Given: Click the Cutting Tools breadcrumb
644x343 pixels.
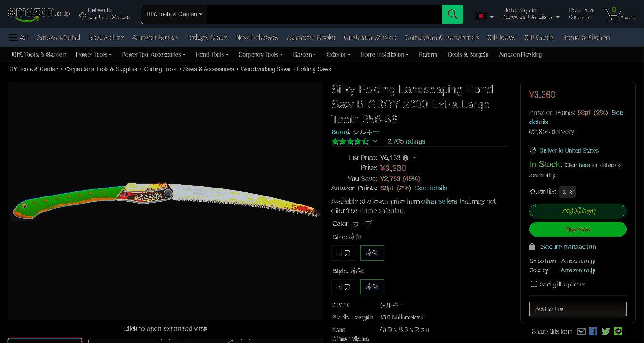Looking at the screenshot, I should [160, 69].
